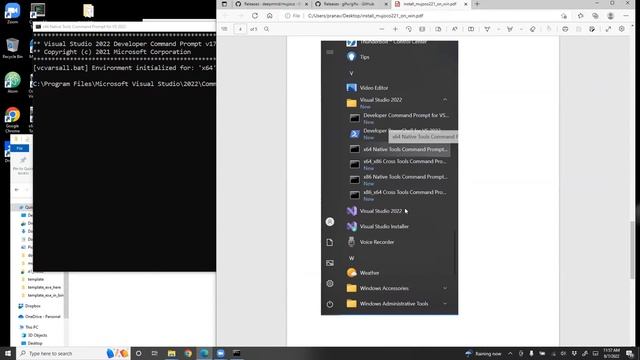This screenshot has height=360, width=640.
Task: Go to the Edge home page
Action: tap(269, 16)
